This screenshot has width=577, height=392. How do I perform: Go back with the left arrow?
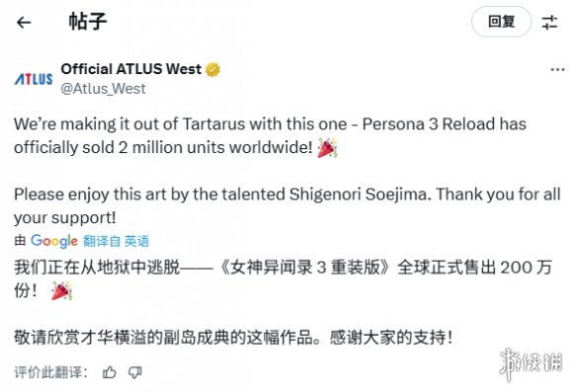(24, 23)
